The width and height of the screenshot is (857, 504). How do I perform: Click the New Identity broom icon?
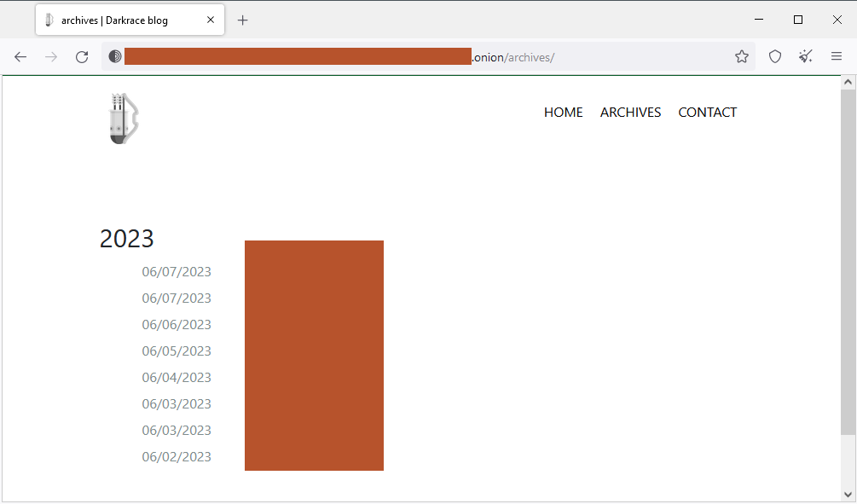tap(806, 56)
